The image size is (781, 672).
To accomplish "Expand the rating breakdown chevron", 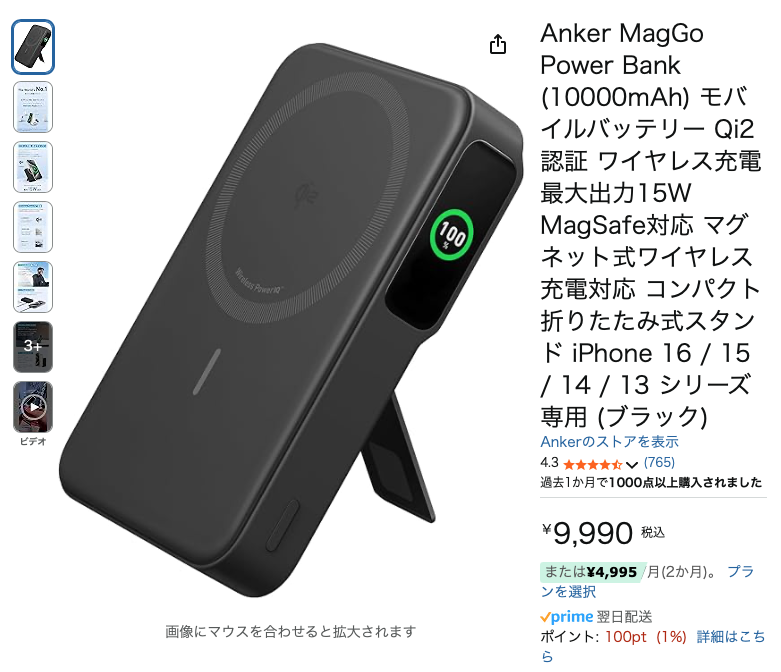I will [x=632, y=465].
